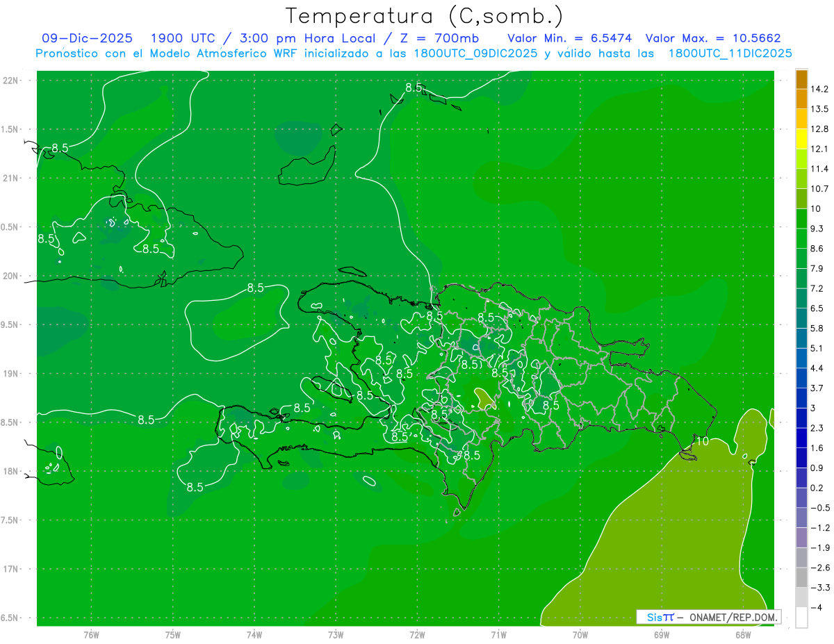Image resolution: width=834 pixels, height=644 pixels.
Task: Click the olive-green swatch between 10 and 10.7
Action: click(801, 199)
